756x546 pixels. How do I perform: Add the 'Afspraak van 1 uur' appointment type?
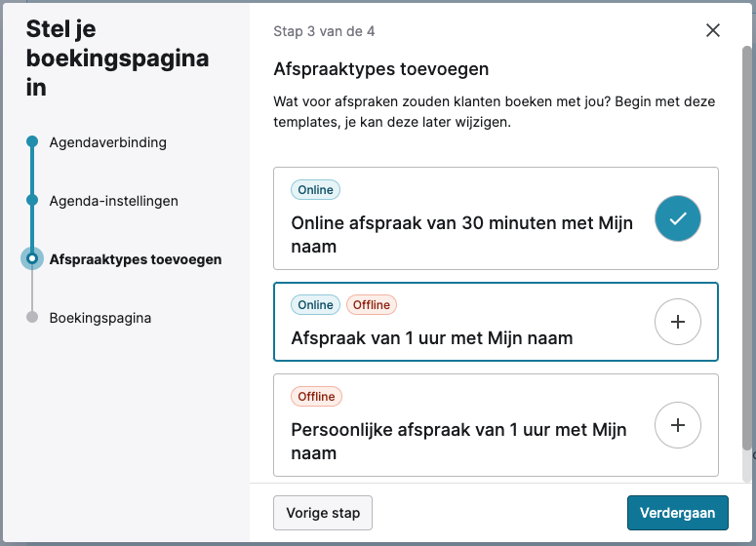(x=677, y=322)
